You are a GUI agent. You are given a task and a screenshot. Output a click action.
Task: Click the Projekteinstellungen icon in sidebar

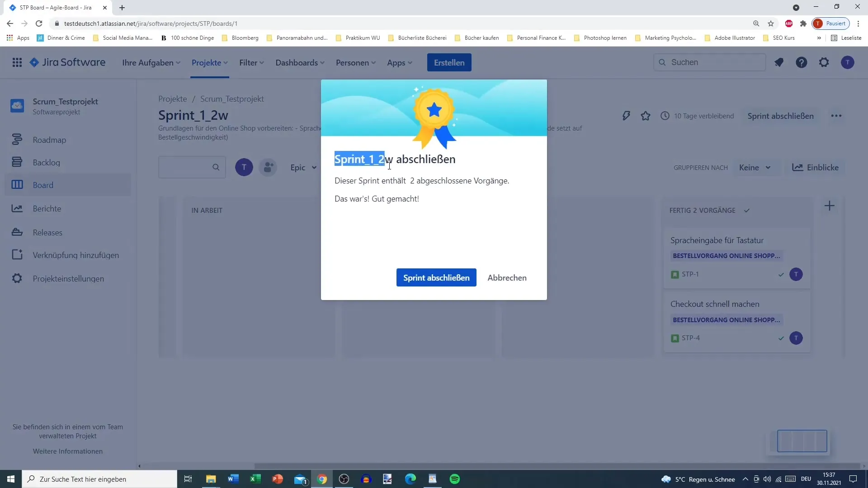pyautogui.click(x=16, y=278)
